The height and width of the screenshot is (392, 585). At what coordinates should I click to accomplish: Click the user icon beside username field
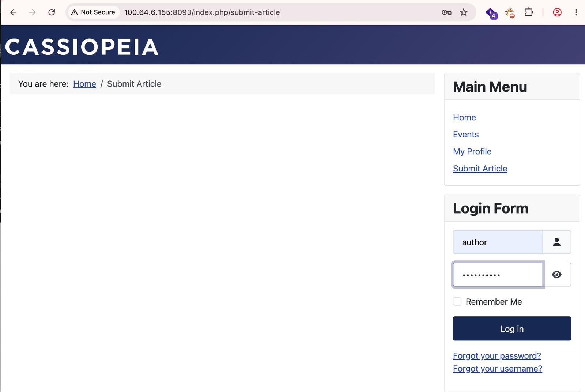[x=556, y=242]
